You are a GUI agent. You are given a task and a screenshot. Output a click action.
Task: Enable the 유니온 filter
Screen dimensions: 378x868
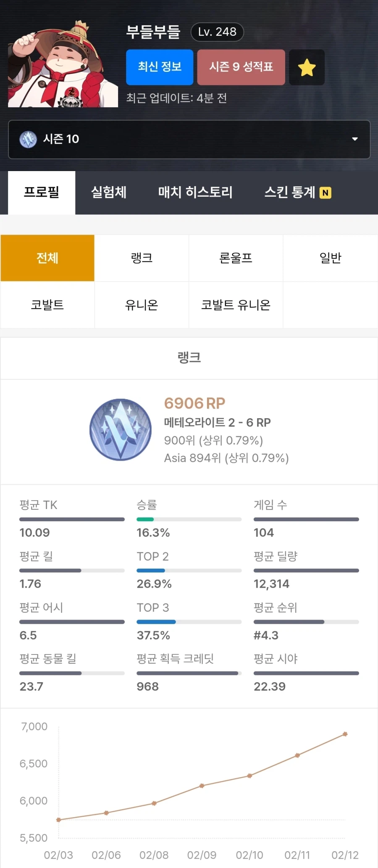(x=142, y=305)
